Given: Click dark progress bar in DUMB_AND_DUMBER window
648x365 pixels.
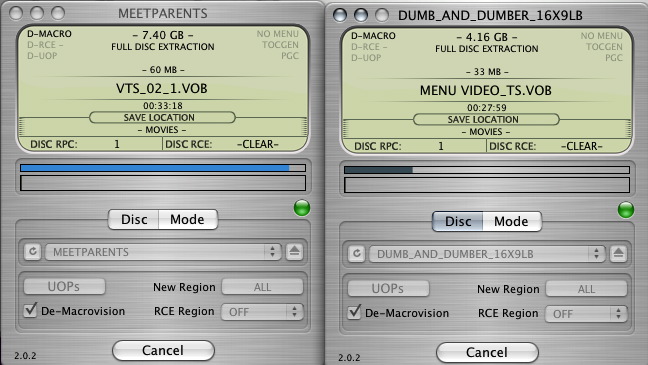Looking at the screenshot, I should (x=487, y=170).
